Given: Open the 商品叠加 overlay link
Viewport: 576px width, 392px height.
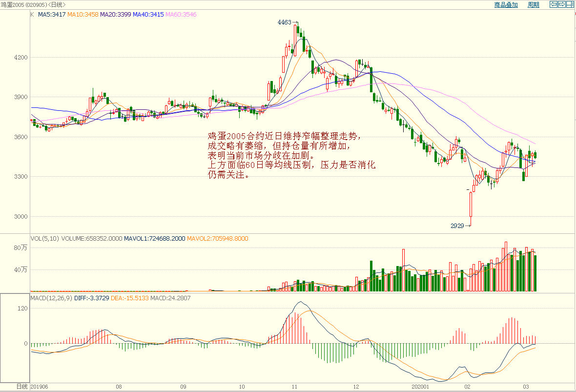Looking at the screenshot, I should tap(506, 5).
